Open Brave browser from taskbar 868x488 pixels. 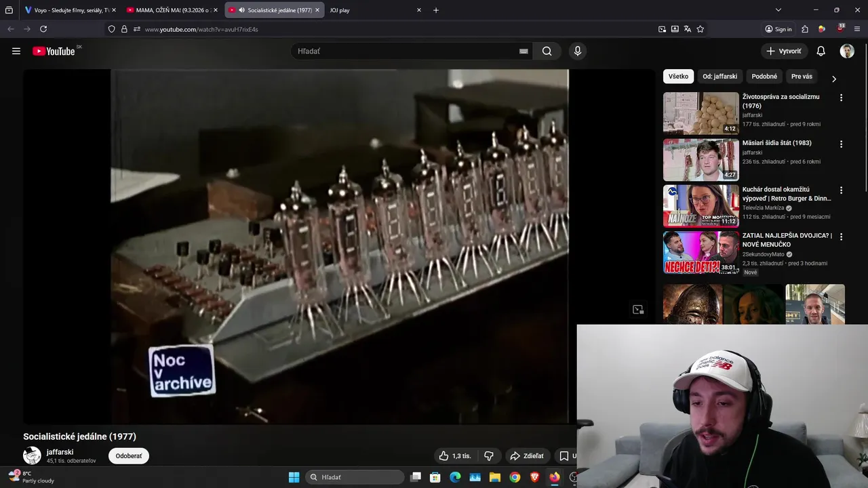[x=534, y=477]
